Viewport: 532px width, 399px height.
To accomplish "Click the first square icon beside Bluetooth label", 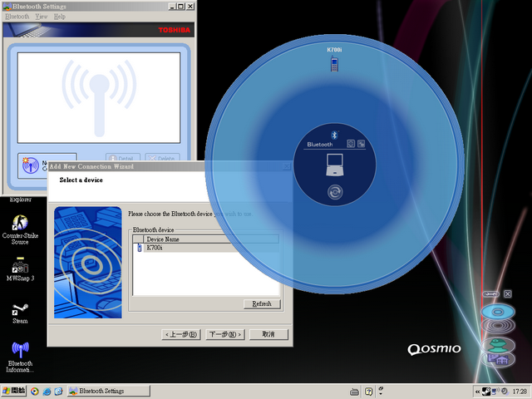I will (x=351, y=144).
